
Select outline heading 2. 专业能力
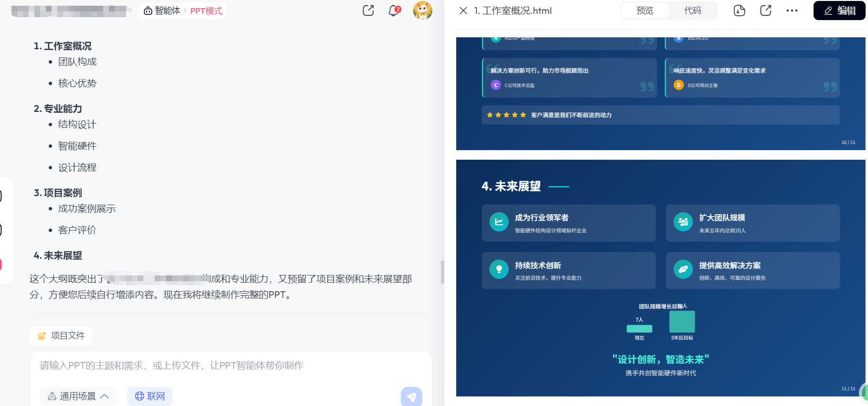point(58,109)
